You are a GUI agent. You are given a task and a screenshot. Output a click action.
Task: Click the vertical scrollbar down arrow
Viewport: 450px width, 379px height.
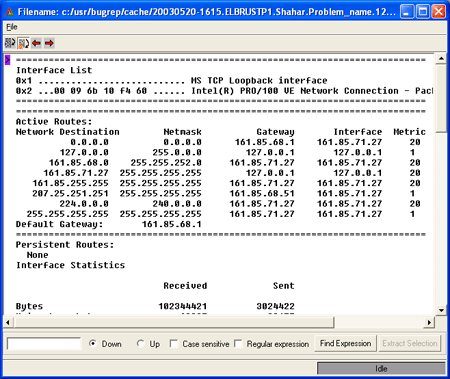pyautogui.click(x=441, y=310)
